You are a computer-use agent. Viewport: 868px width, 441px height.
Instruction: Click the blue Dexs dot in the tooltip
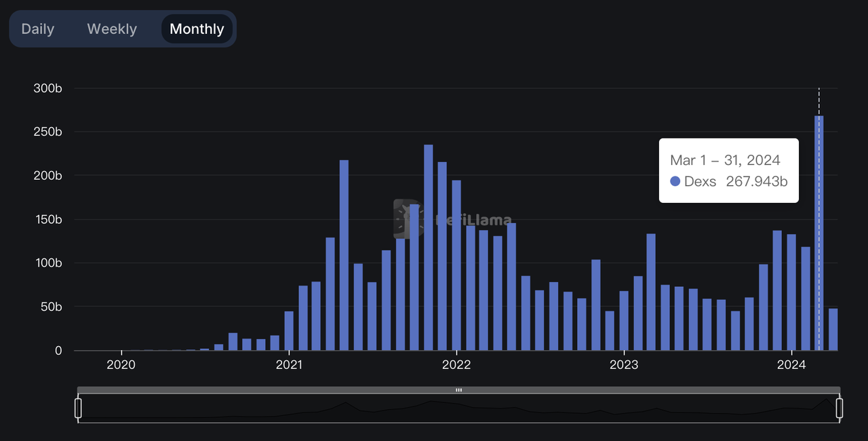click(x=675, y=181)
